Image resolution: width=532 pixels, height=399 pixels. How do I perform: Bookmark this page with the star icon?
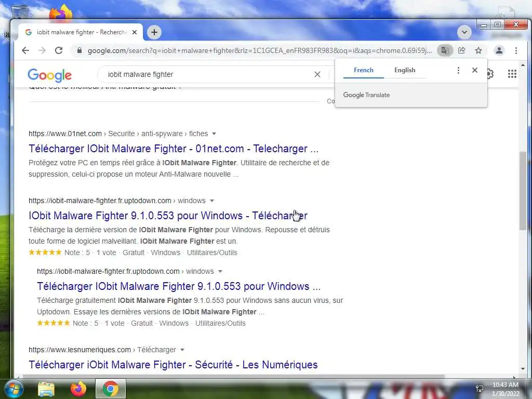pos(478,50)
